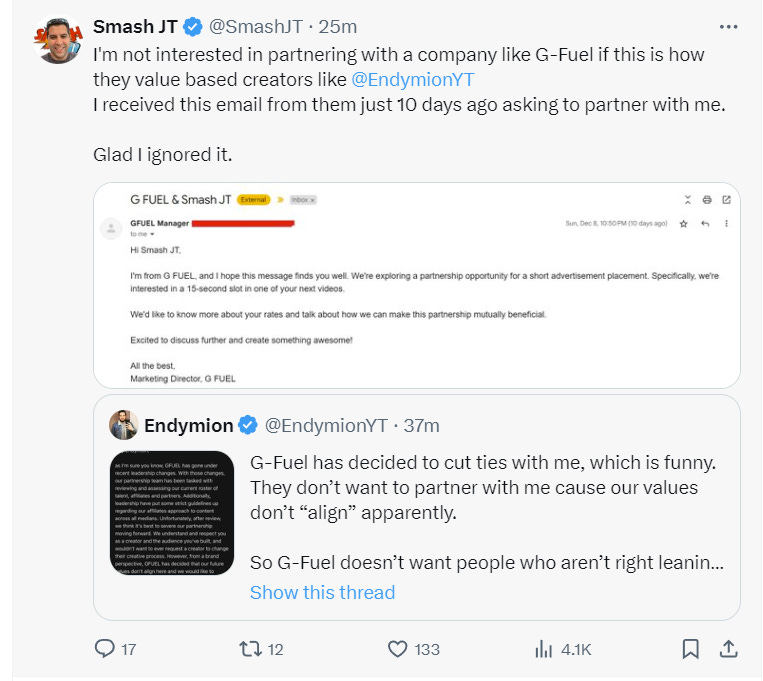The height and width of the screenshot is (681, 763).
Task: Open email in new window icon
Action: (x=727, y=200)
